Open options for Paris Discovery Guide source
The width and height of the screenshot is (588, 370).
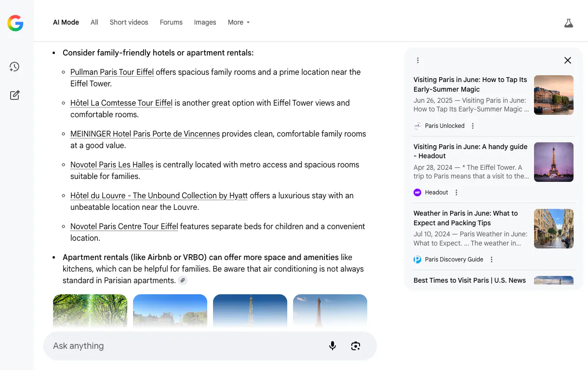pos(492,260)
